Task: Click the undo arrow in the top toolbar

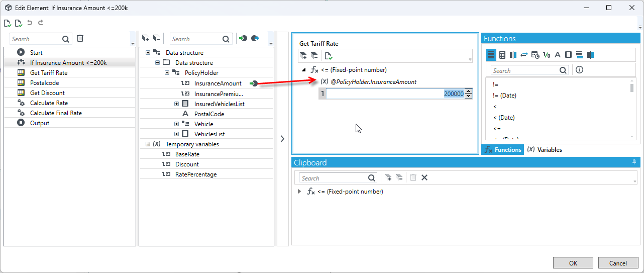Action: click(x=30, y=23)
